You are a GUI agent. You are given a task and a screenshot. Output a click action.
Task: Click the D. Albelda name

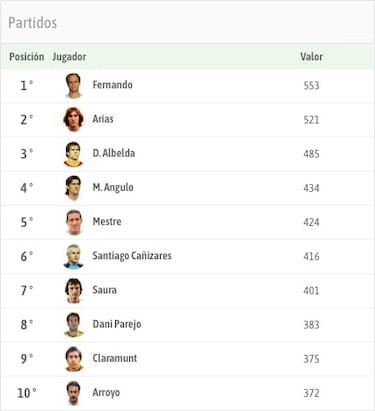point(114,153)
